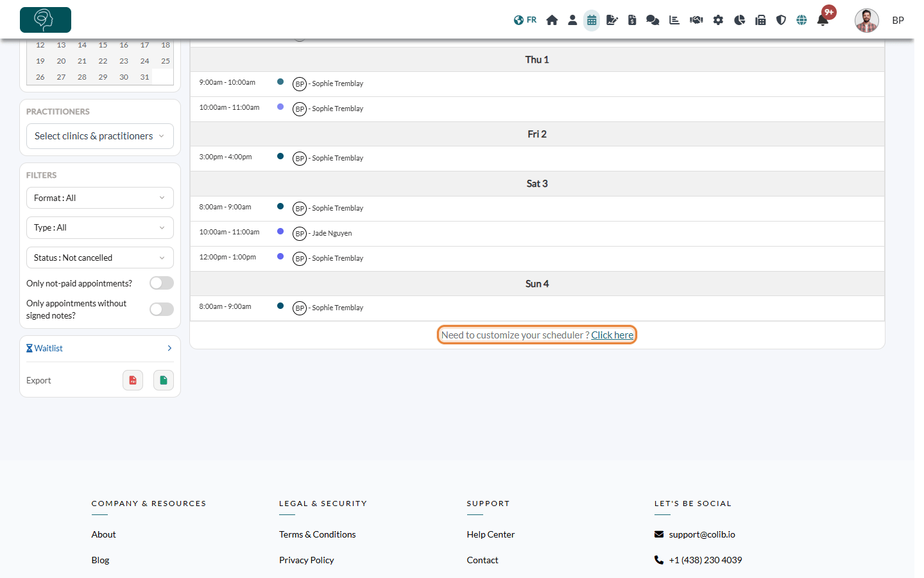Open Sun 4 8:00am Sophie Tremblay appointment

tap(537, 308)
